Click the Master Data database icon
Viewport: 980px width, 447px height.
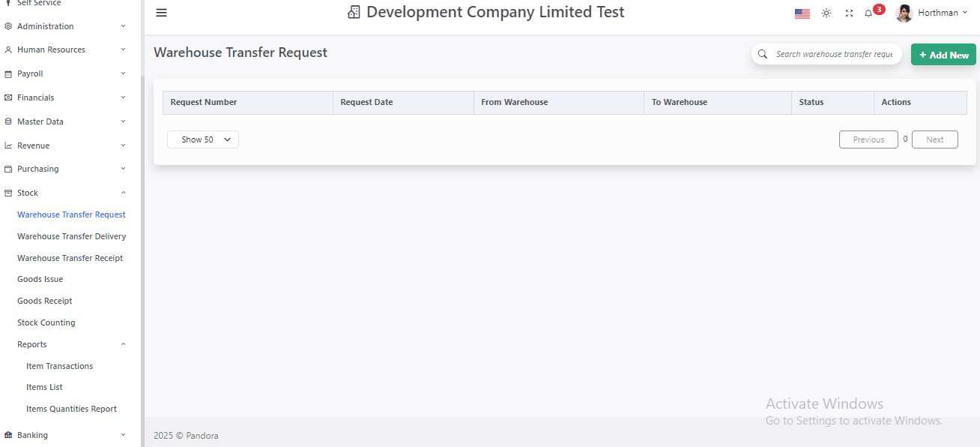point(8,121)
